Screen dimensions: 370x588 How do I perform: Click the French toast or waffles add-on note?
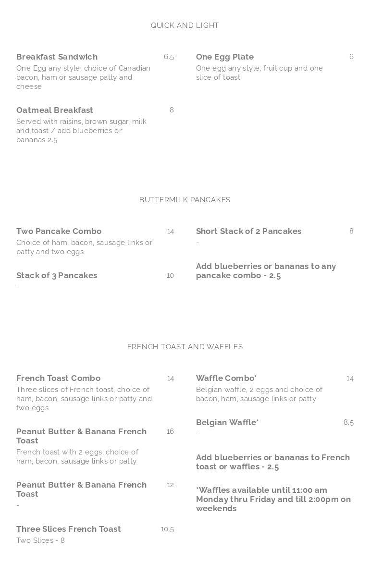272,462
